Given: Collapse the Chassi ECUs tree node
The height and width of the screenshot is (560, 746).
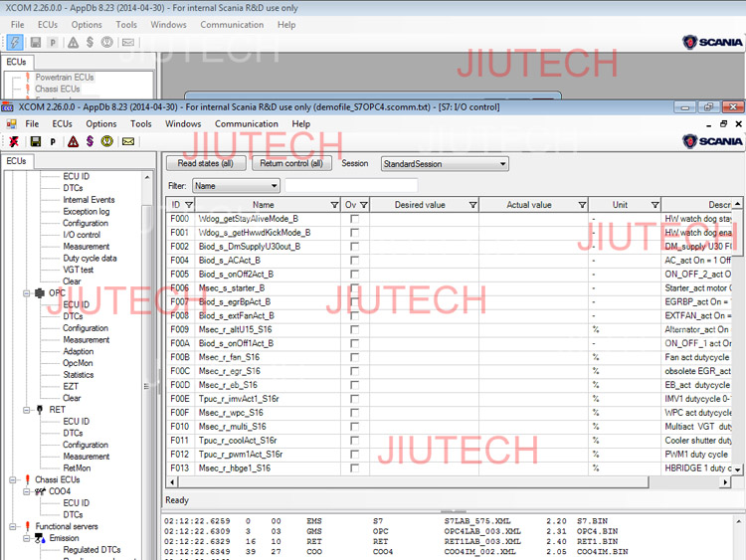Looking at the screenshot, I should (13, 479).
